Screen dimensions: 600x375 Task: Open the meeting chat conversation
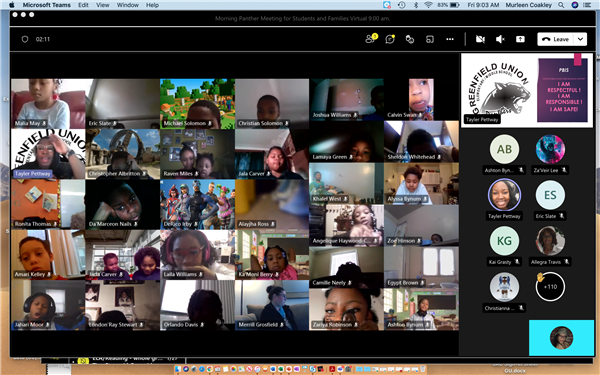pyautogui.click(x=390, y=39)
